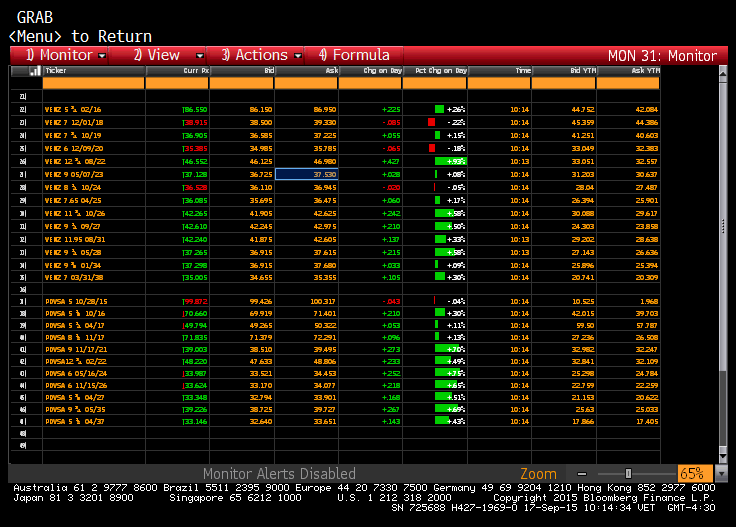This screenshot has height=527, width=736.
Task: Click the orange filter field under Curr Px
Action: click(x=177, y=83)
